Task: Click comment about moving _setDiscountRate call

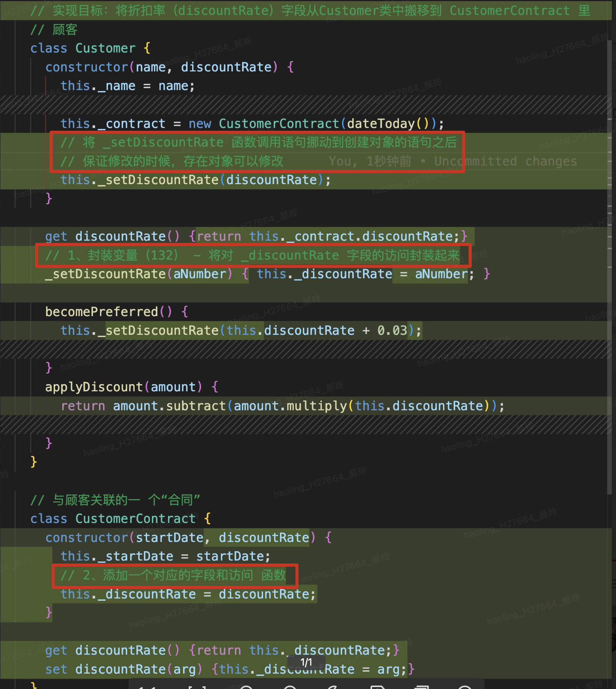Action: point(259,142)
